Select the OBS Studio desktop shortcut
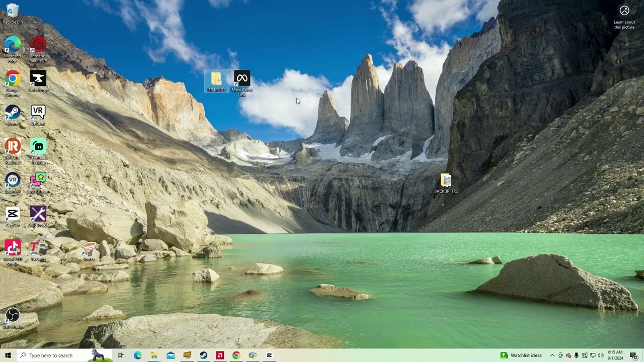This screenshot has height=362, width=644. [x=13, y=319]
